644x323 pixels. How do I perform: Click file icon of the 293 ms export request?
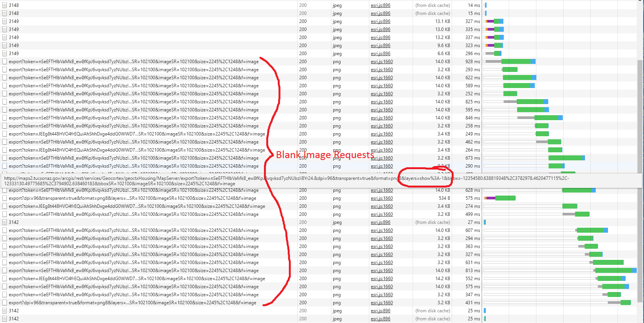click(x=5, y=70)
